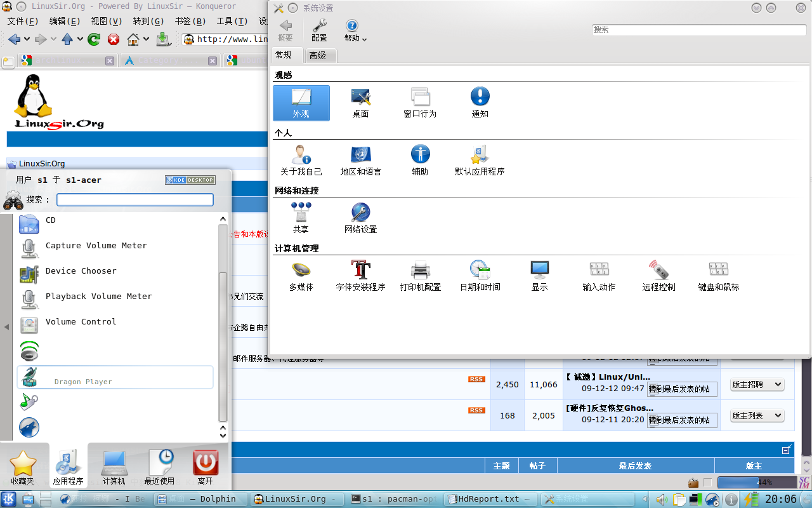The image size is (812, 508).
Task: Switch to 收藏夹 favorites launcher tab
Action: click(23, 467)
